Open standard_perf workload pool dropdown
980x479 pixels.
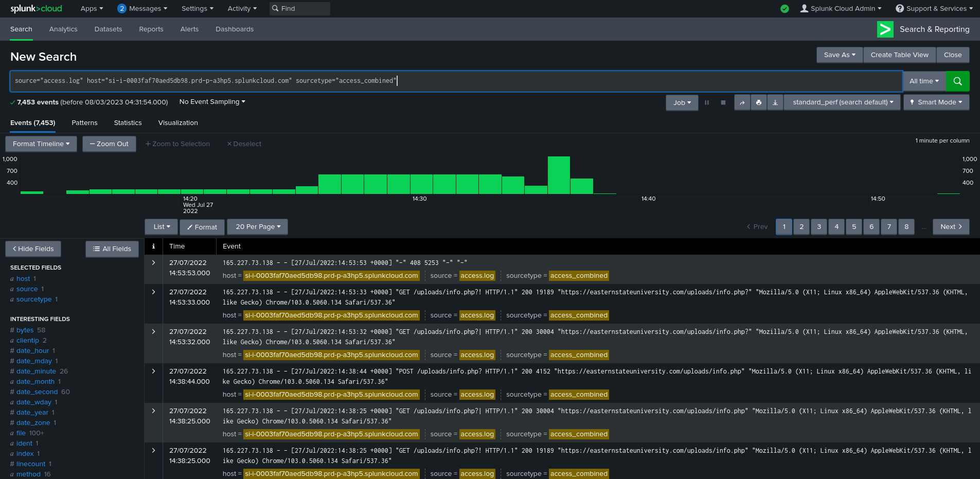click(x=843, y=102)
